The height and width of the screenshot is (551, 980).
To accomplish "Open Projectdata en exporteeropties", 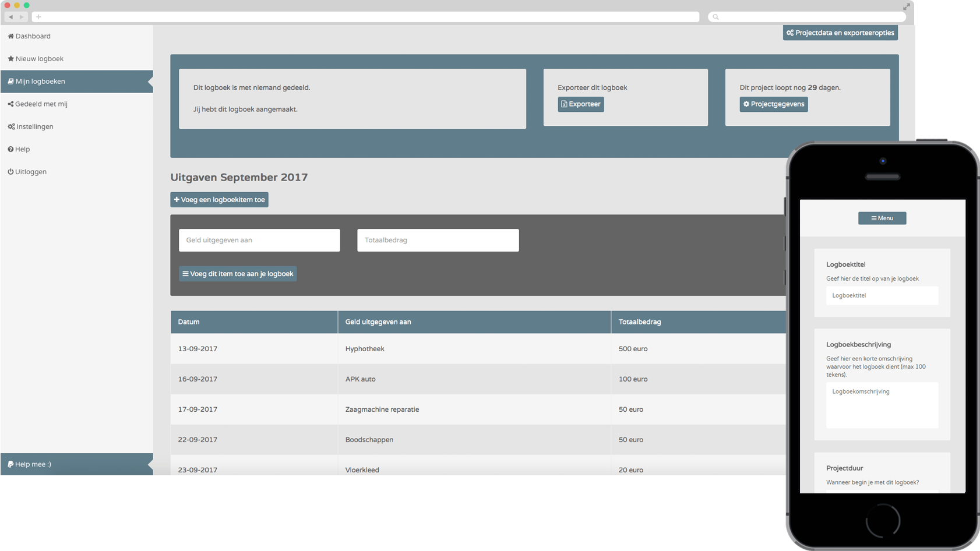I will pyautogui.click(x=840, y=33).
